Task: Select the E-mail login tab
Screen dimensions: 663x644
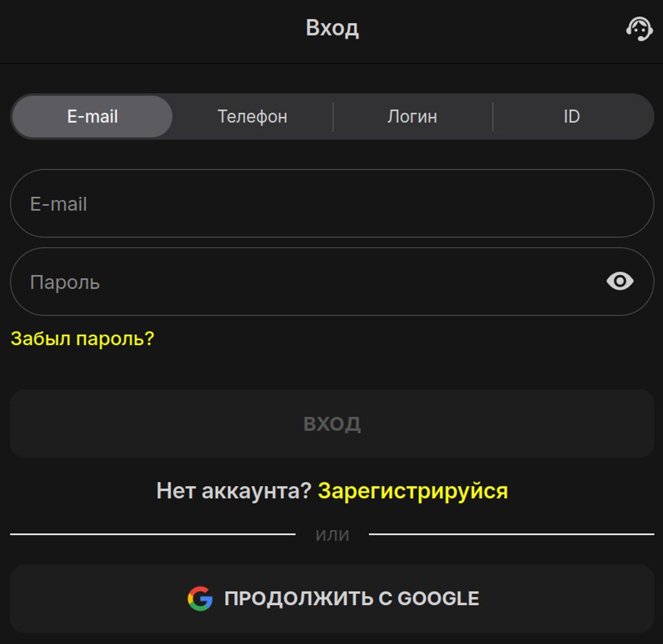Action: [92, 117]
